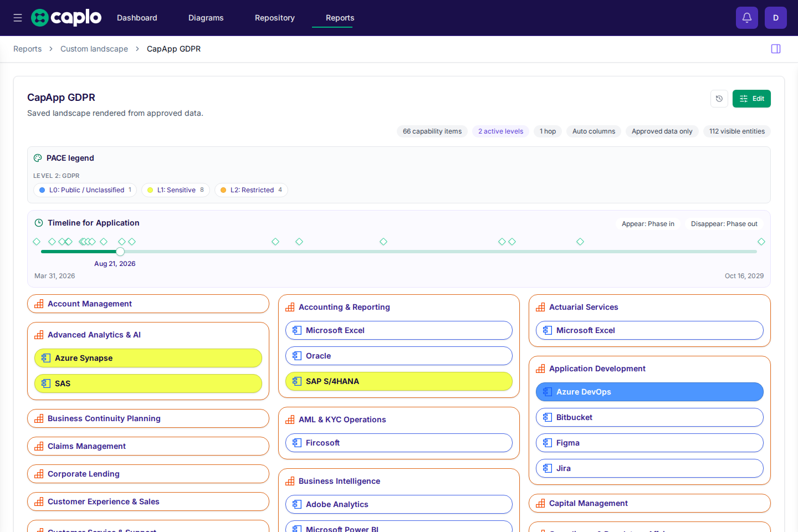Screen dimensions: 798x532
Task: Toggle the side panel icon
Action: click(x=776, y=49)
